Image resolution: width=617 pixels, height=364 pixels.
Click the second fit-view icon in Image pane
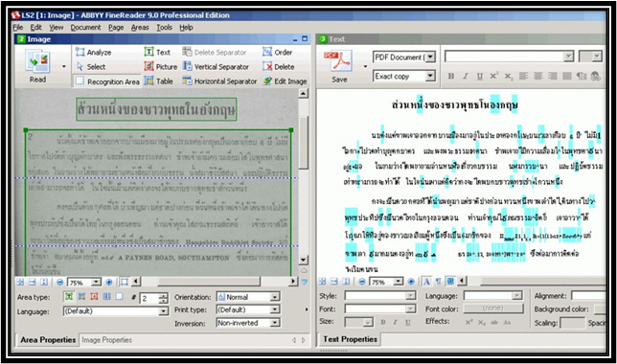(x=33, y=282)
